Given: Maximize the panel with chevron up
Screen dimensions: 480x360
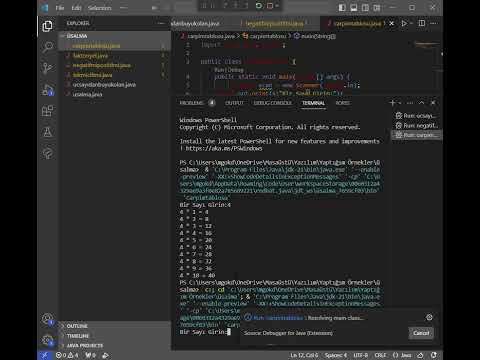Looking at the screenshot, I should click(422, 103).
